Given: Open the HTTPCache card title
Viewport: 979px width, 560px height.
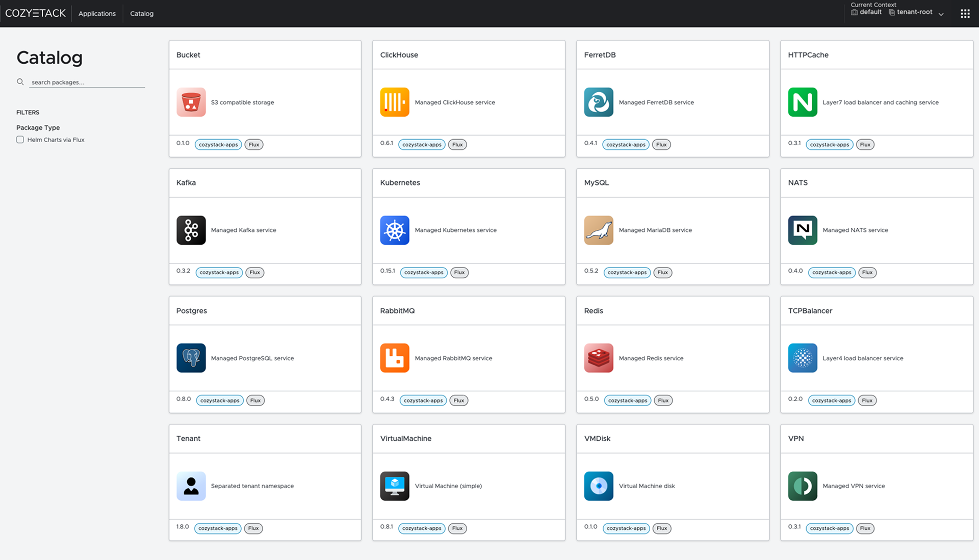Looking at the screenshot, I should click(x=808, y=55).
